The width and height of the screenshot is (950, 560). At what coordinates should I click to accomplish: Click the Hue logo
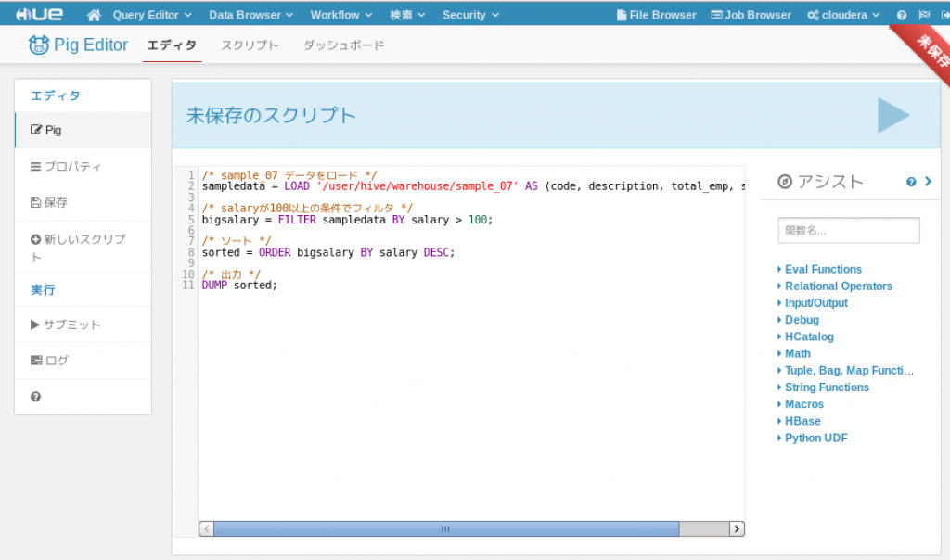tap(39, 15)
